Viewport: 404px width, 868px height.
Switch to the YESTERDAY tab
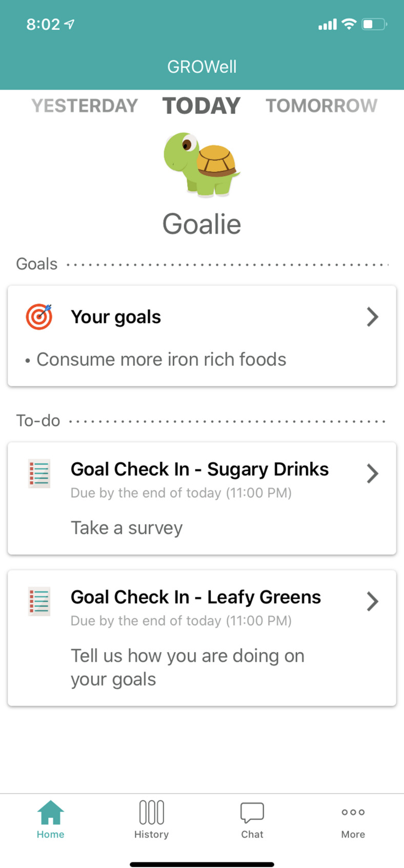[x=85, y=106]
